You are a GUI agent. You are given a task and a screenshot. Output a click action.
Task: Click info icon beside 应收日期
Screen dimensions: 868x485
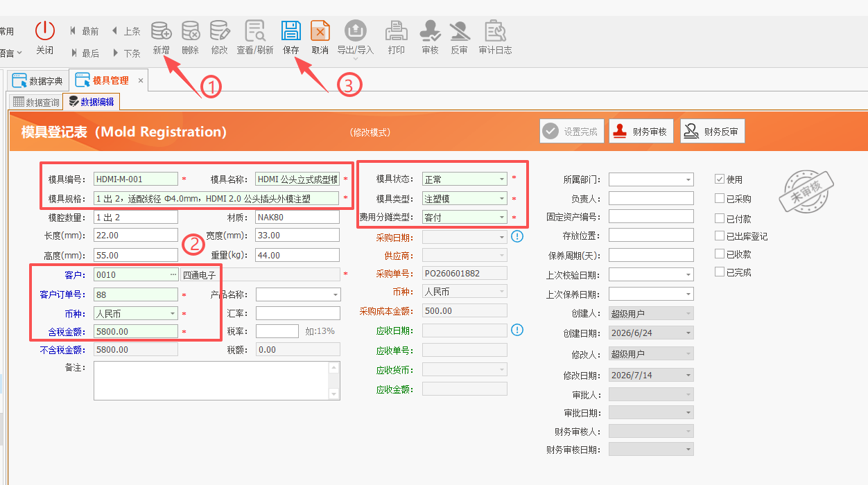[x=517, y=329]
